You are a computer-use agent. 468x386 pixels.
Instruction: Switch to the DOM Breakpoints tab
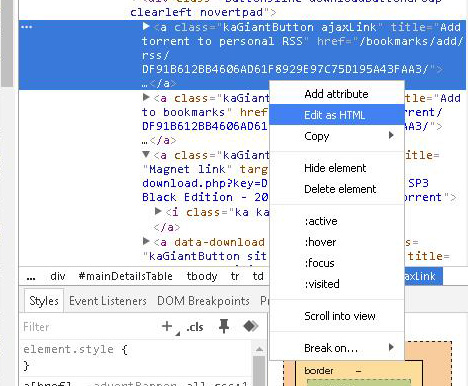203,301
